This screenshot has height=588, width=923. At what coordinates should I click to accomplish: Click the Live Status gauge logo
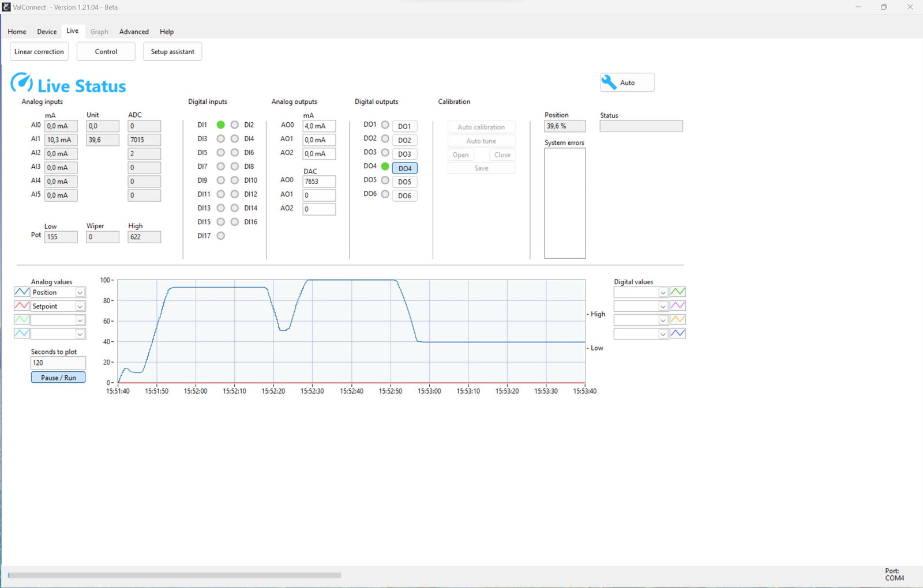pyautogui.click(x=22, y=83)
